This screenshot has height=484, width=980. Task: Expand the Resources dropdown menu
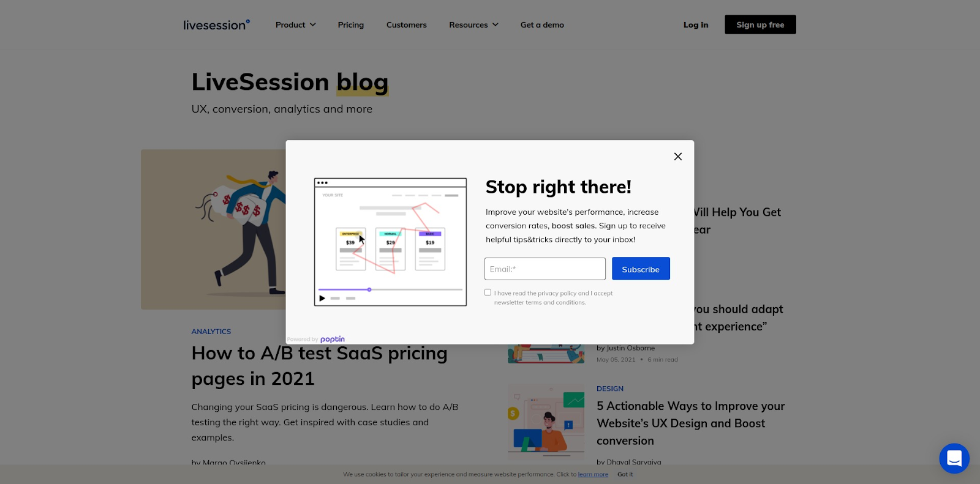coord(473,25)
